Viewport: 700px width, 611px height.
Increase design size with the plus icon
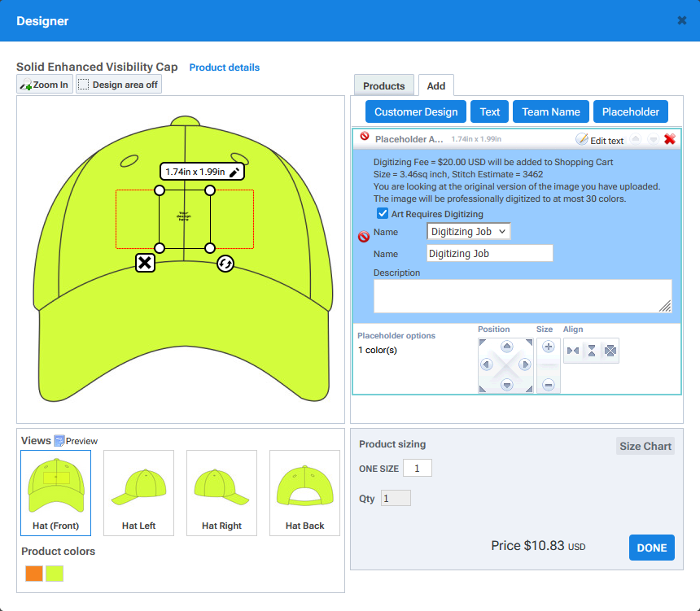click(548, 347)
